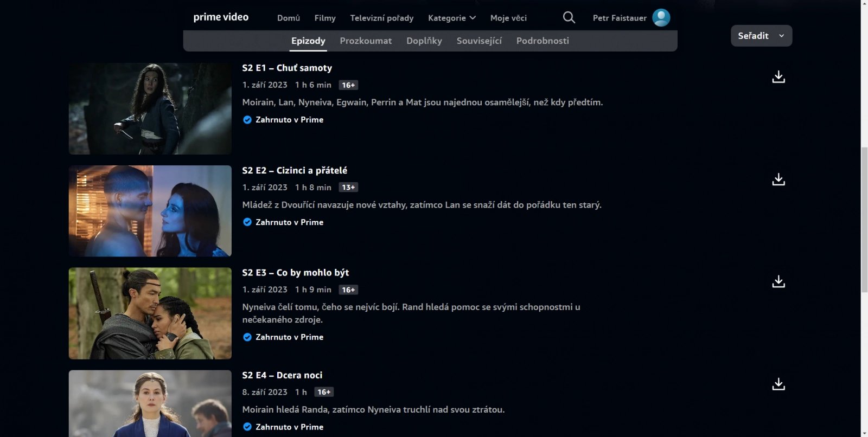The height and width of the screenshot is (437, 868).
Task: Play episode title S2 E1 – Chuť samoty
Action: point(287,68)
